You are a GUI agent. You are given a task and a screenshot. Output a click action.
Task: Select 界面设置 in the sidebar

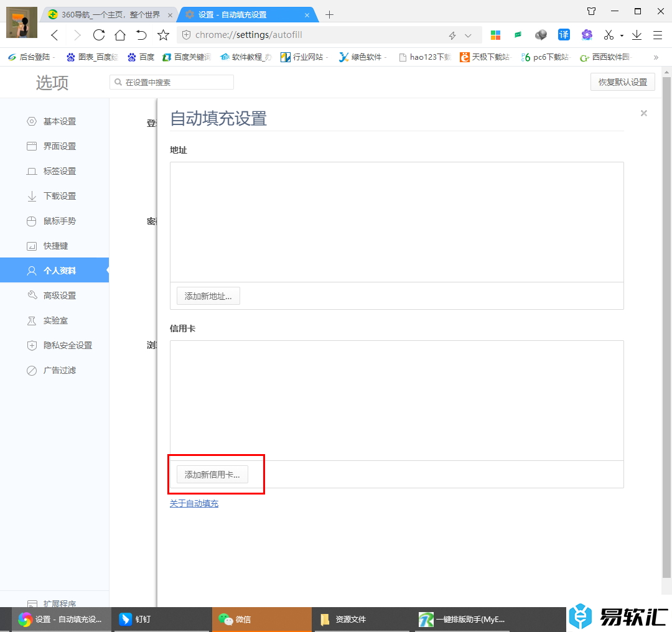coord(54,147)
